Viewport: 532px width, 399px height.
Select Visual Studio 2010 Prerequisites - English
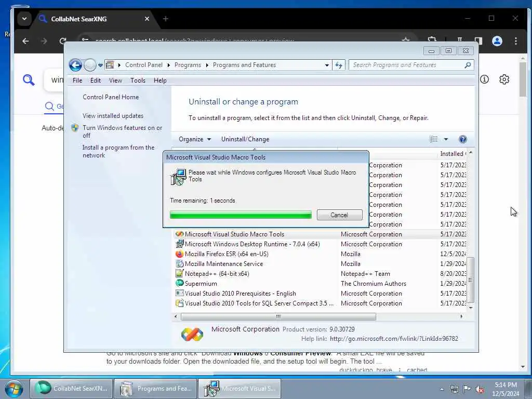pos(321,293)
